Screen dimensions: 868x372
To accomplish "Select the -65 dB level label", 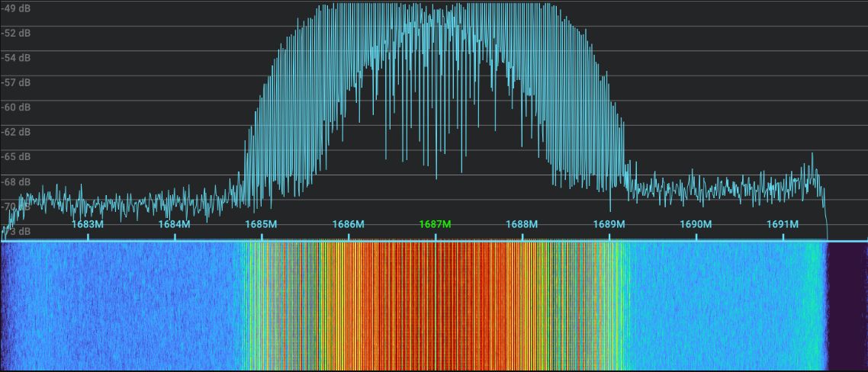I will (x=15, y=156).
